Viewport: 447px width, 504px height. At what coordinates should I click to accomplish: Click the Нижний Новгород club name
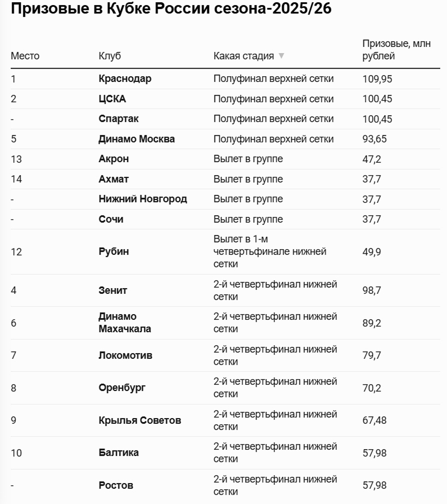(143, 199)
